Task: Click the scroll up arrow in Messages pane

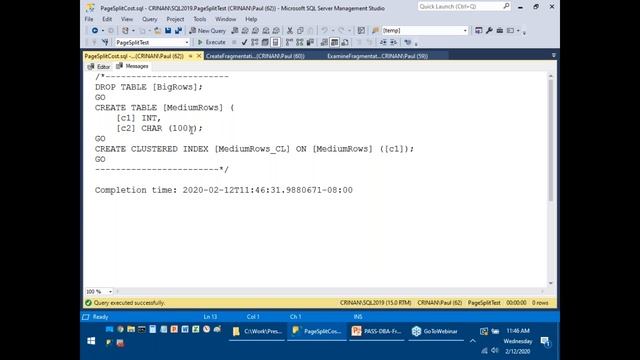Action: click(551, 76)
